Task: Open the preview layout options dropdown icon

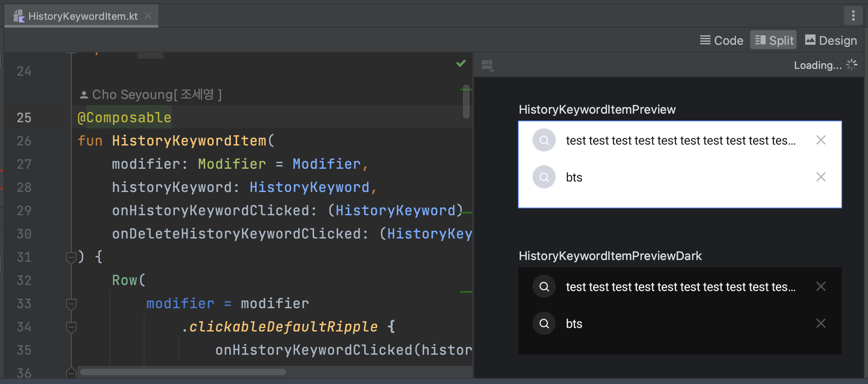Action: 487,65
